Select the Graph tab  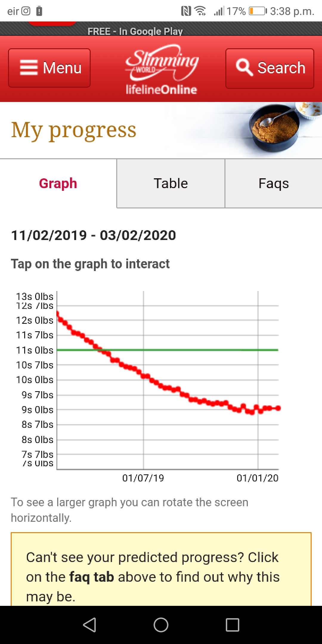click(x=58, y=183)
